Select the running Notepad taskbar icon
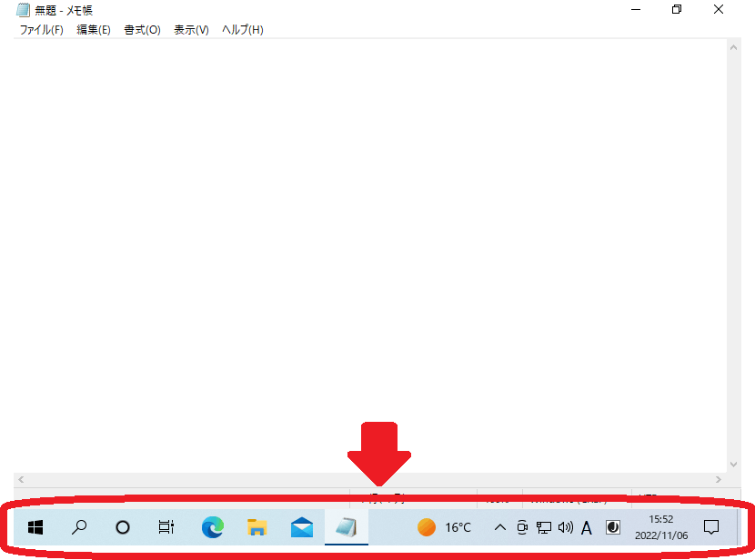This screenshot has width=755, height=560. [347, 527]
